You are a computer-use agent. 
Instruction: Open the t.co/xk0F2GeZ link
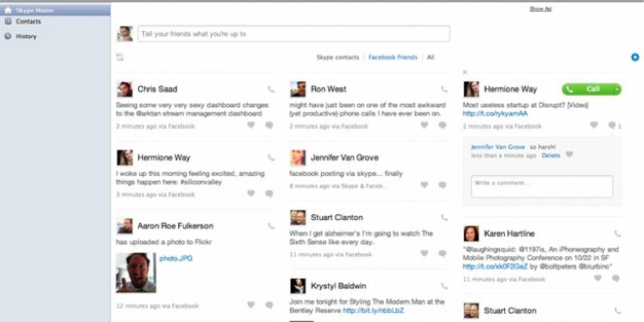pyautogui.click(x=495, y=266)
